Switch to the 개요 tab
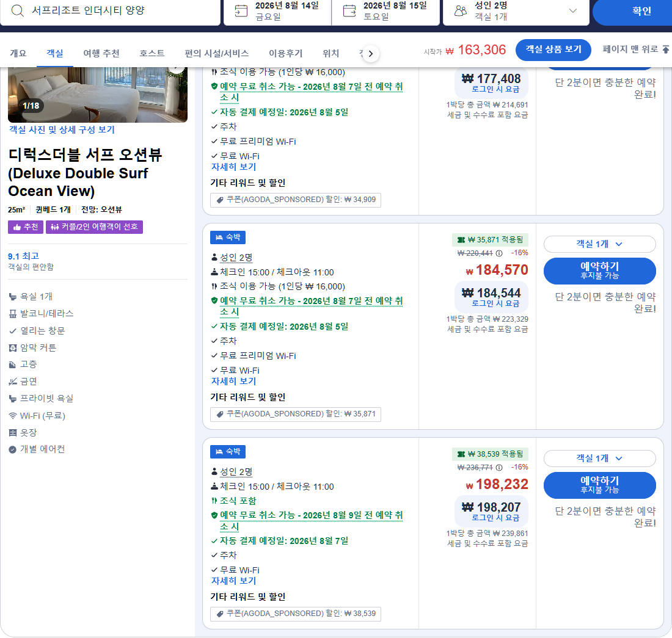Viewport: 672px width, 638px height. click(x=18, y=54)
